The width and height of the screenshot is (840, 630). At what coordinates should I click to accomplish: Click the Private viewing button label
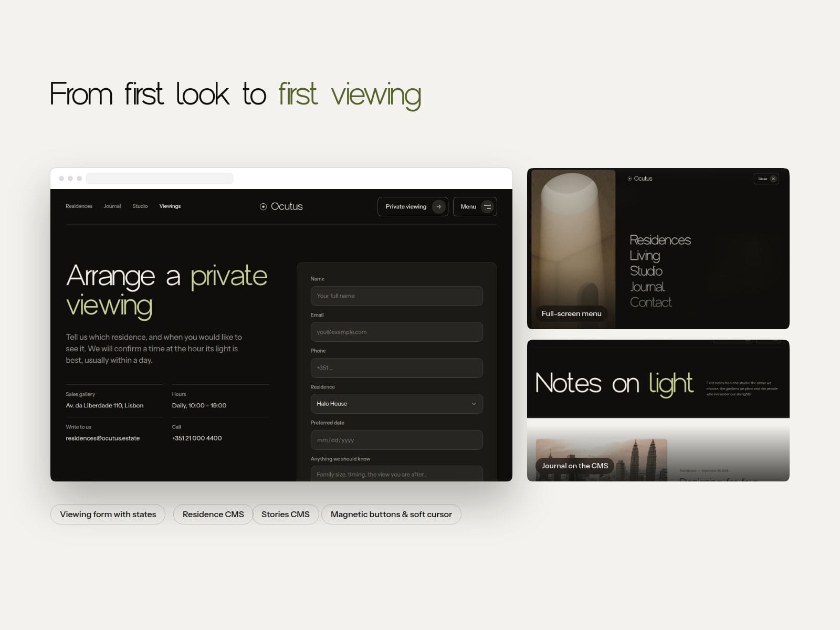(x=406, y=207)
